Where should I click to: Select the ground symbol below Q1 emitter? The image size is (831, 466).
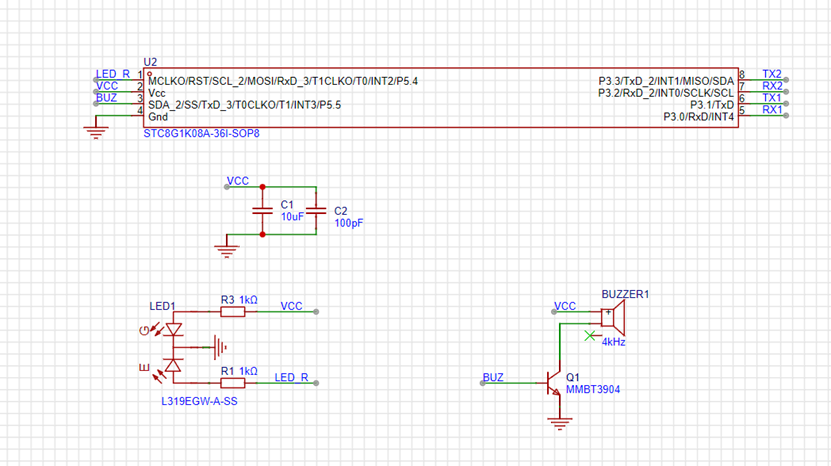[x=560, y=423]
